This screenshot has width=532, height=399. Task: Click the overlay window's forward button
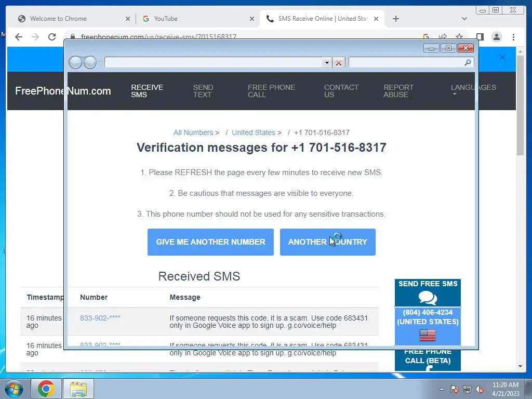point(90,62)
